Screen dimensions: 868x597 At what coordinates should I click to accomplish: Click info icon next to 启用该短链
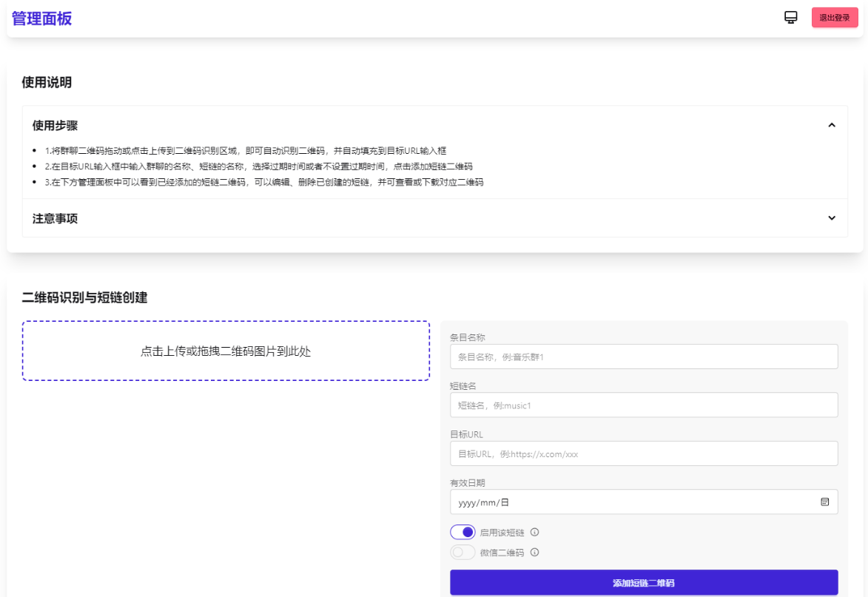click(534, 532)
